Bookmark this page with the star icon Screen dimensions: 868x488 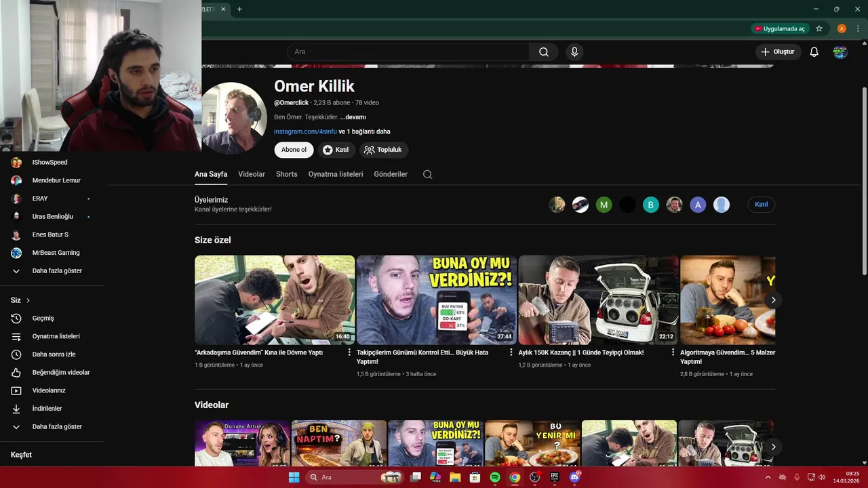tap(819, 28)
